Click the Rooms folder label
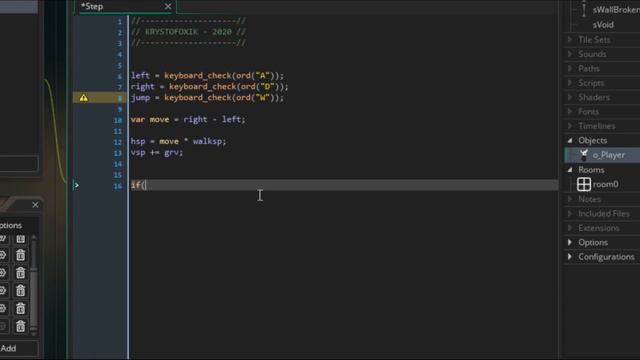Viewport: 640px width, 360px height. (591, 170)
